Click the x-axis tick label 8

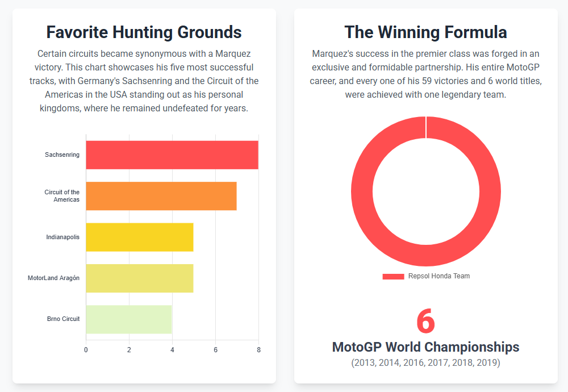click(x=258, y=350)
